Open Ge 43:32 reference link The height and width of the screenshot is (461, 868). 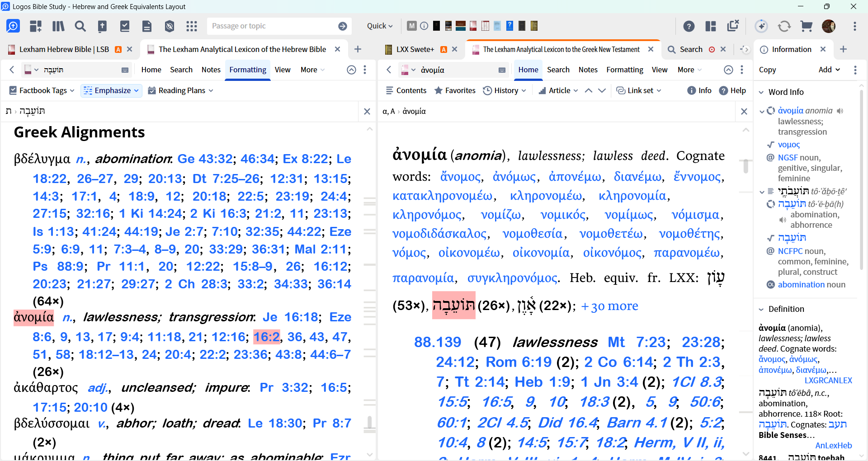point(205,159)
